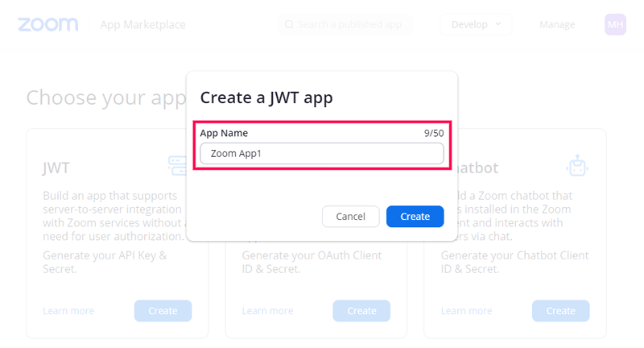Click the JWT card server icon
The width and height of the screenshot is (644, 348).
(177, 166)
